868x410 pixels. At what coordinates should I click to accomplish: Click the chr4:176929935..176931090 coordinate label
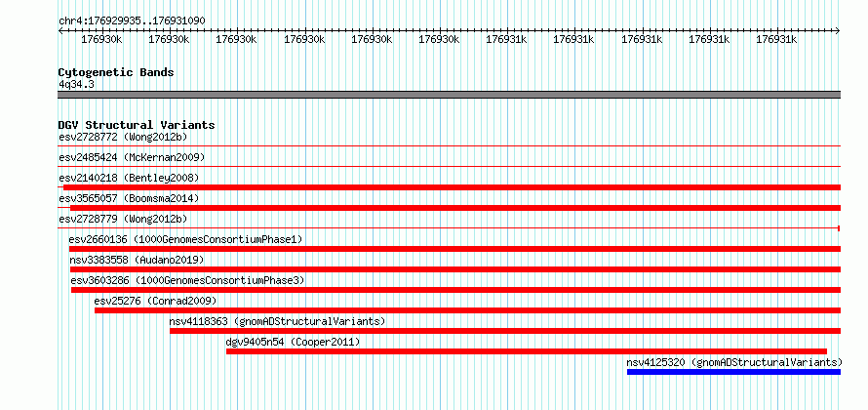133,20
